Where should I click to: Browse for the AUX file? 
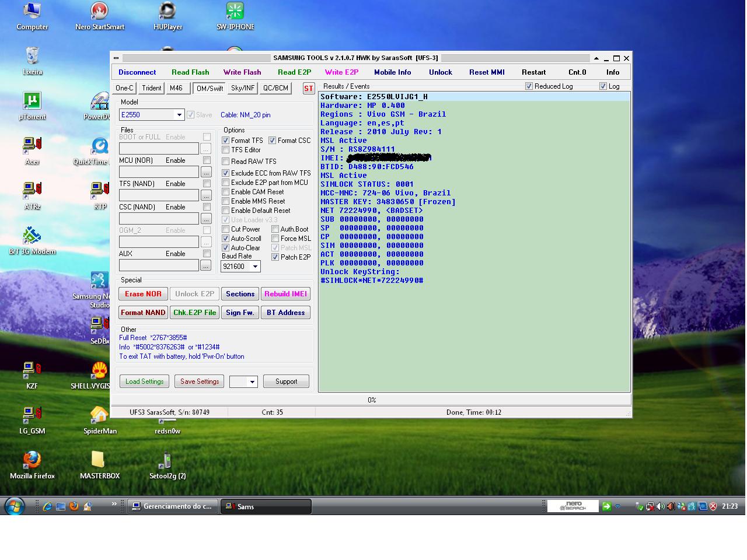pos(205,265)
